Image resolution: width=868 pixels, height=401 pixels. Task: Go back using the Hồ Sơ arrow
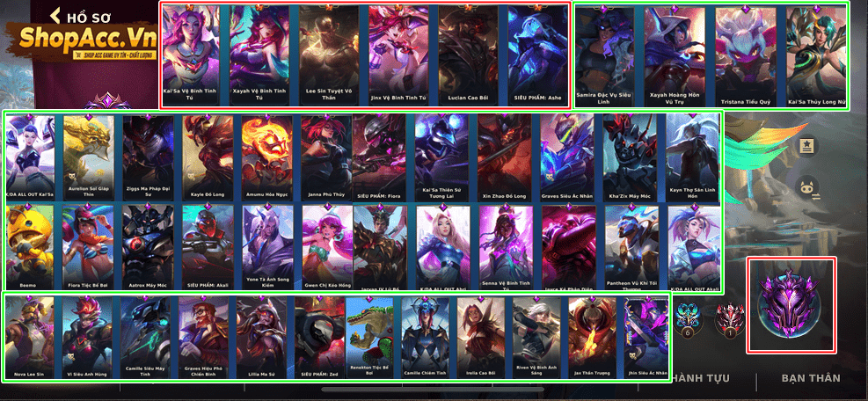[55, 16]
